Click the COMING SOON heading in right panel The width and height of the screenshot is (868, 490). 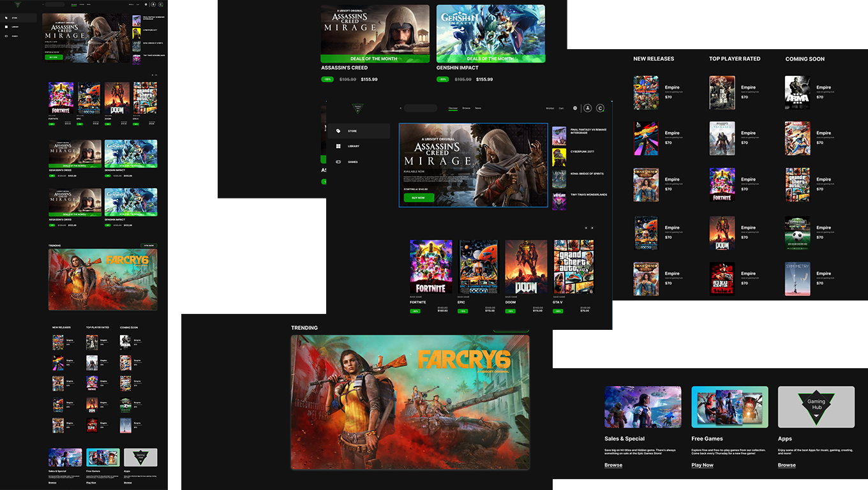click(x=805, y=59)
